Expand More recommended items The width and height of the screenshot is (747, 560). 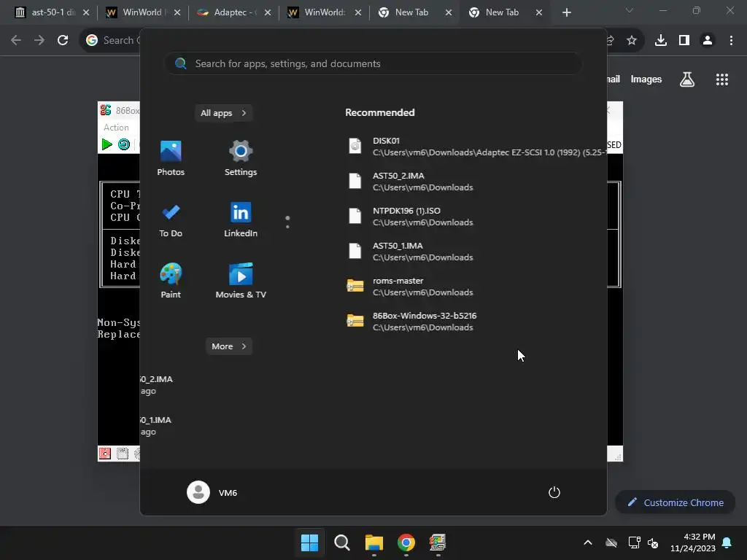coord(228,346)
